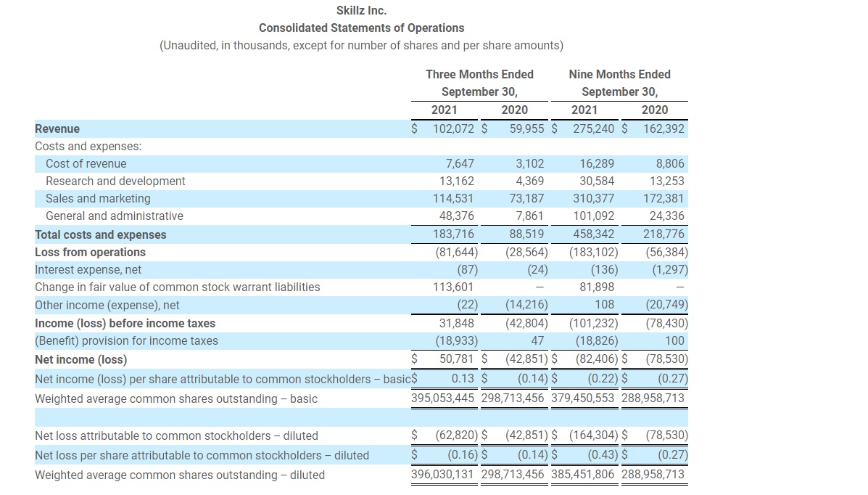
Task: Click 'Income (loss) before income taxes' label
Action: (x=125, y=323)
